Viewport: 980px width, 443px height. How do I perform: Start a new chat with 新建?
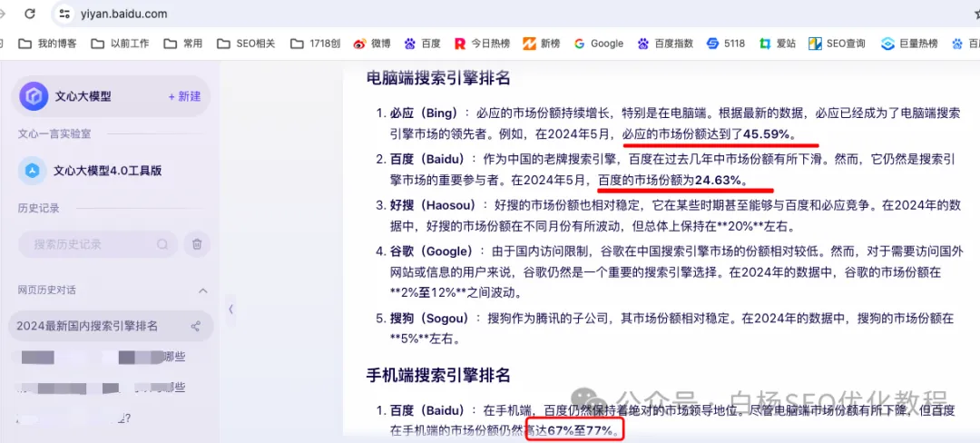coord(184,96)
